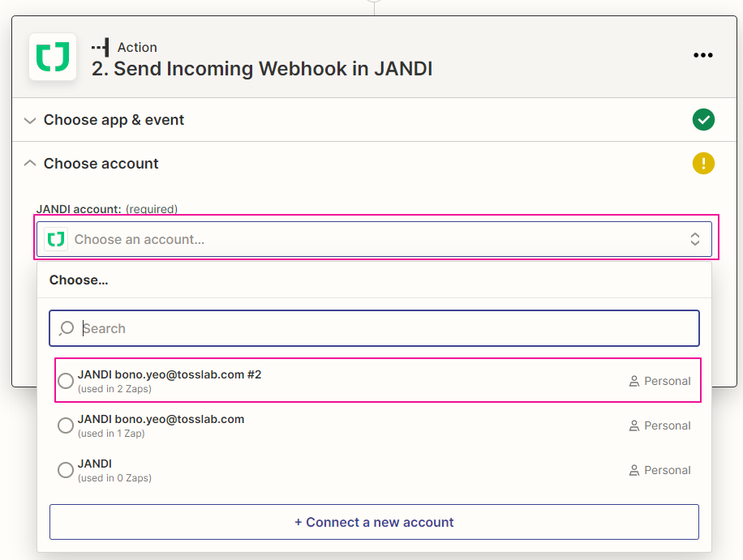This screenshot has height=560, width=743.
Task: Click Personal icon for bono.yeo@tosslab.com #2
Action: (x=634, y=381)
